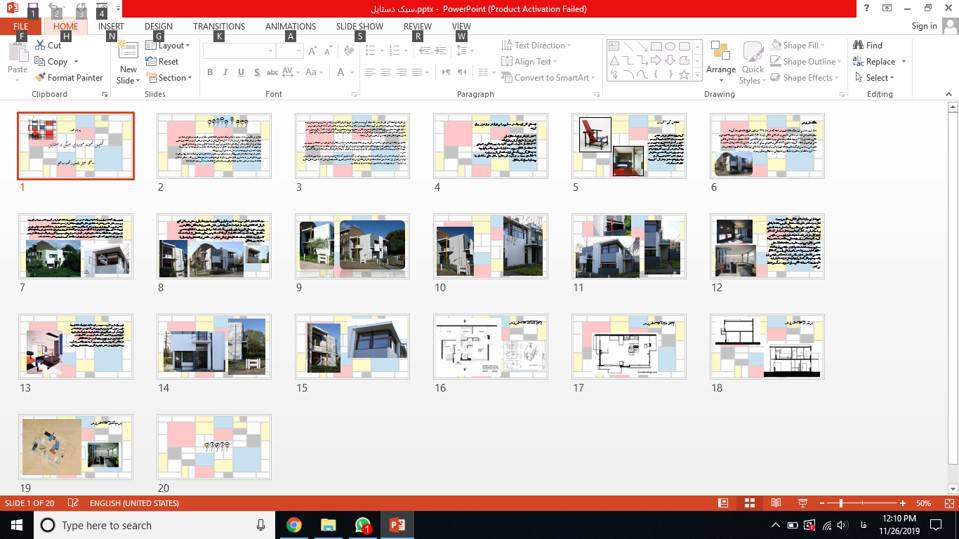959x539 pixels.
Task: Click zoom in plus button
Action: coord(903,503)
